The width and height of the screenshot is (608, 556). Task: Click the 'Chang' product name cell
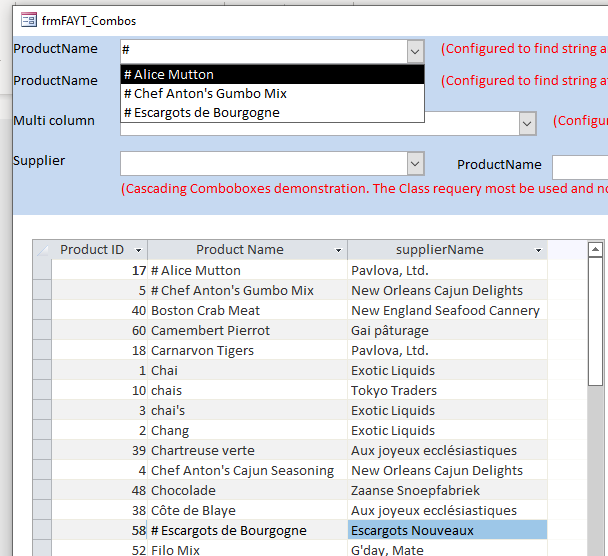pyautogui.click(x=247, y=430)
